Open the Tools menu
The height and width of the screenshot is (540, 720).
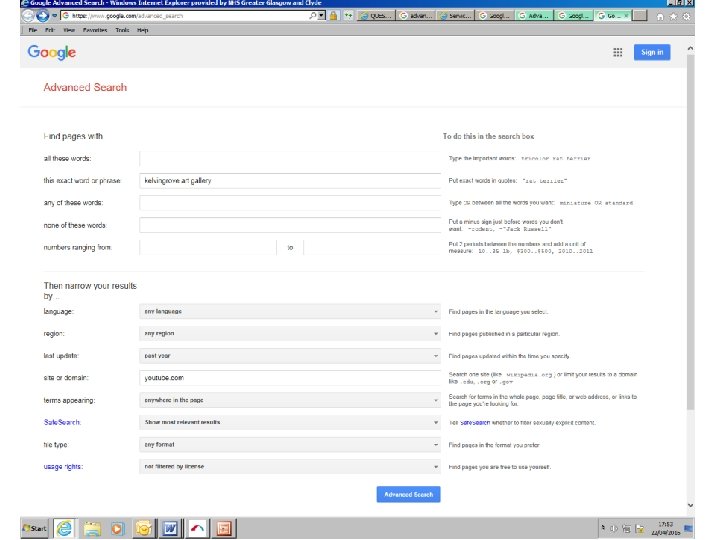pyautogui.click(x=122, y=30)
